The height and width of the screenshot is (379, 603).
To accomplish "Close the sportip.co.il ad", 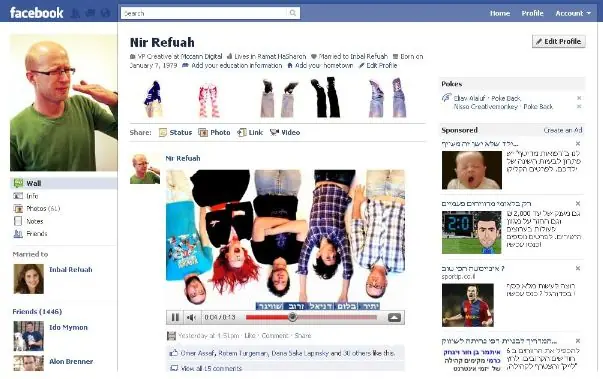I will (578, 268).
